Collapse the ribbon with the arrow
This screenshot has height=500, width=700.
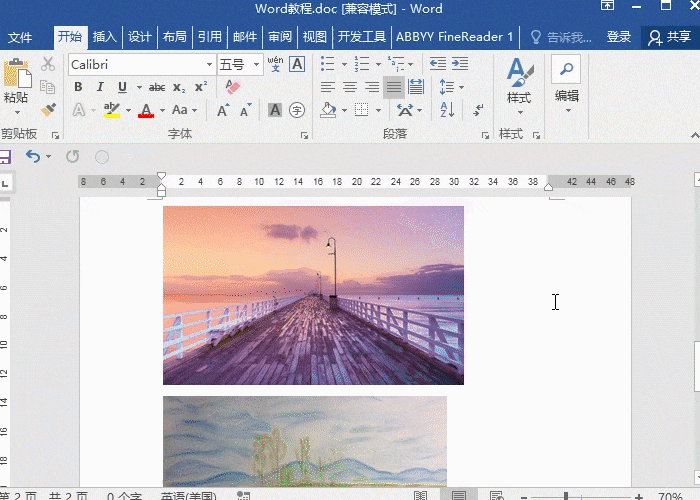695,135
